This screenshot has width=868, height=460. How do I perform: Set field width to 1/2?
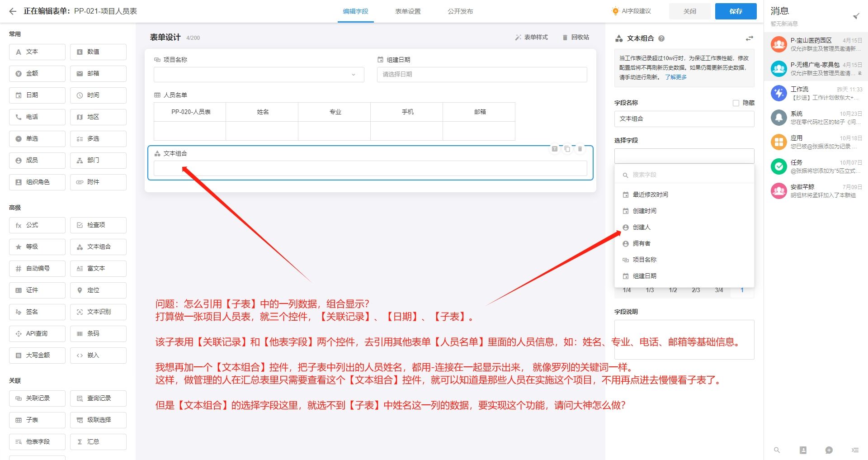(673, 290)
